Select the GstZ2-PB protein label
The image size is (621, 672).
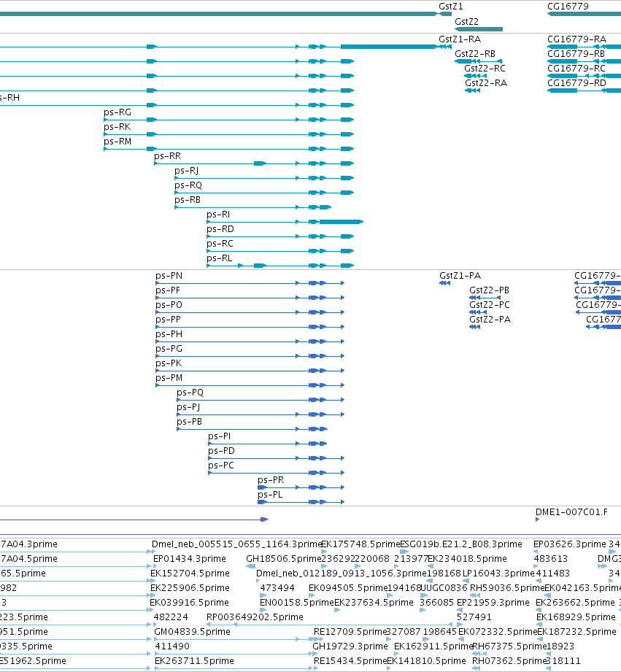coord(489,290)
